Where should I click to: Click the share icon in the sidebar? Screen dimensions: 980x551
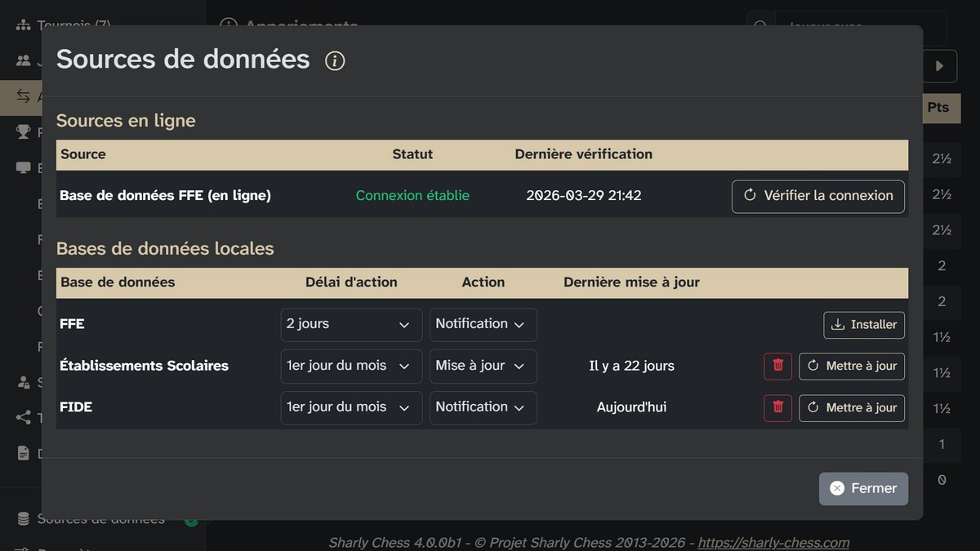coord(23,418)
